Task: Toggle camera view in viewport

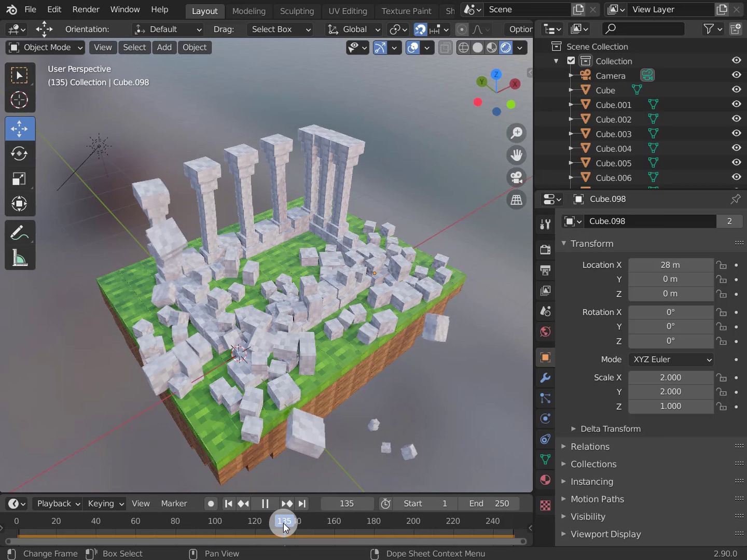Action: pyautogui.click(x=516, y=177)
